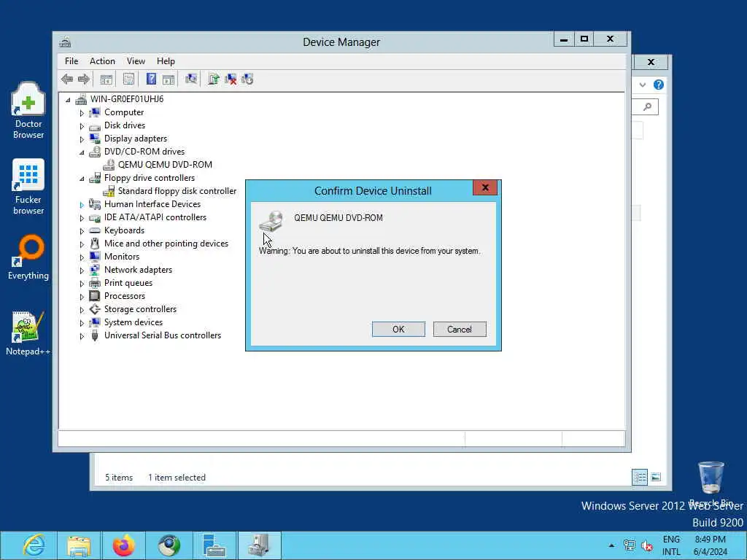The height and width of the screenshot is (560, 747).
Task: Click the Back arrow in Device Manager toolbar
Action: point(67,79)
